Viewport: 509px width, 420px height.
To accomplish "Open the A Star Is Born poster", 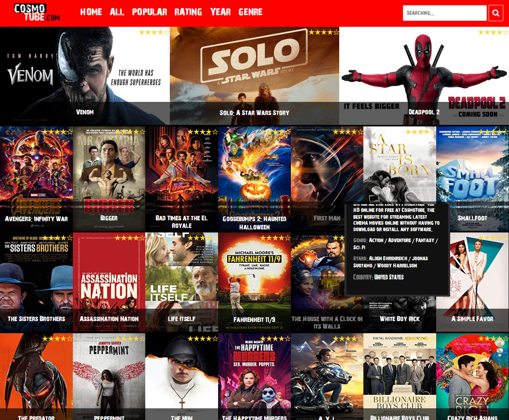I will coord(400,165).
